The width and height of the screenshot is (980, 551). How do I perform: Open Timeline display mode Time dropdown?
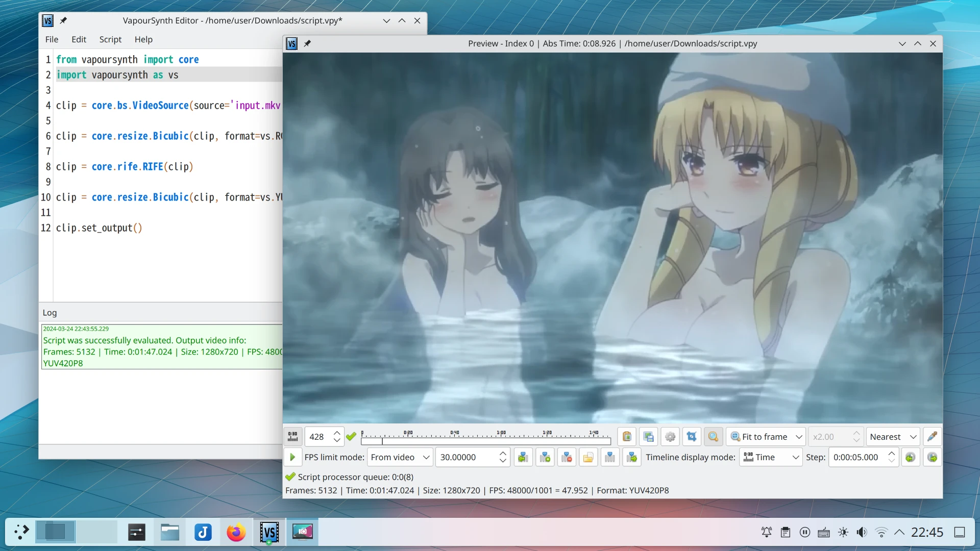coord(771,458)
